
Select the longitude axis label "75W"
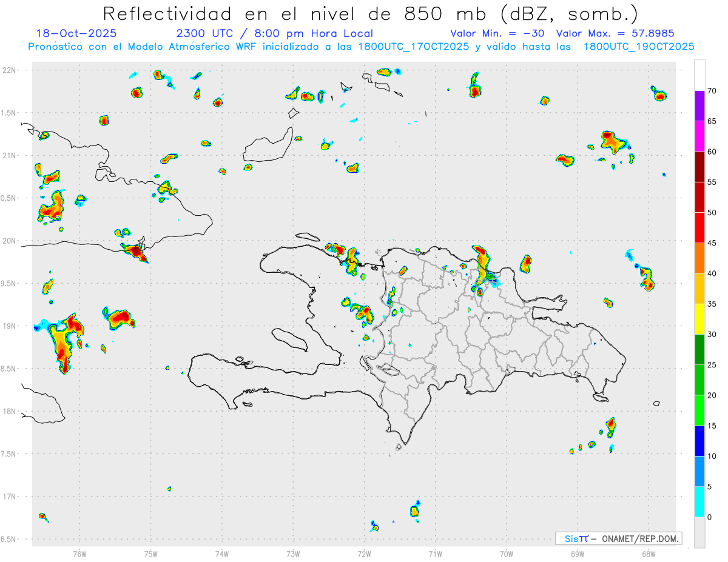click(x=151, y=554)
